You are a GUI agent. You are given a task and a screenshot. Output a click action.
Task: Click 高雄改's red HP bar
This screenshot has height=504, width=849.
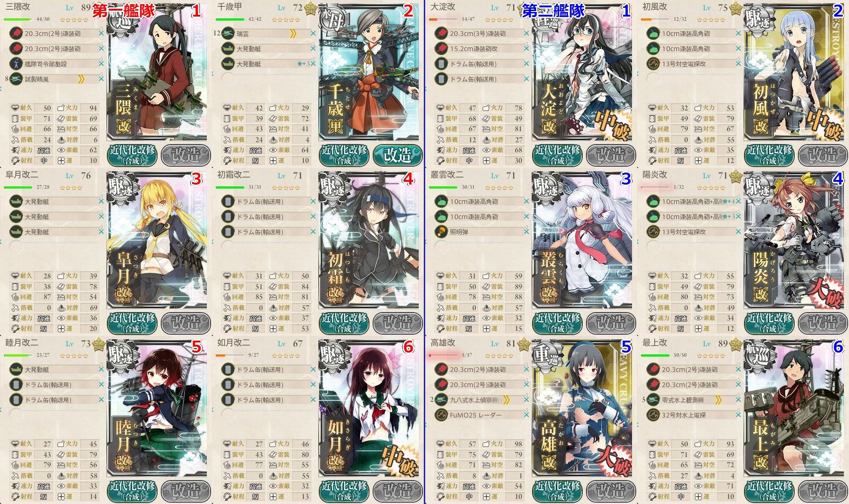pyautogui.click(x=443, y=355)
